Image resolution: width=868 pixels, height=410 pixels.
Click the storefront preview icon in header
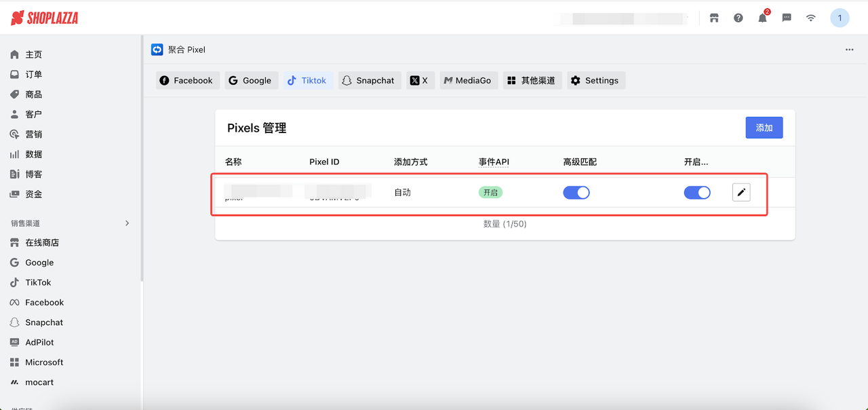[714, 18]
